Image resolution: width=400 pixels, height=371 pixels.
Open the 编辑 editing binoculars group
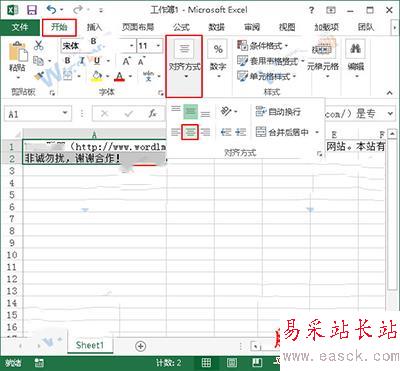point(355,59)
